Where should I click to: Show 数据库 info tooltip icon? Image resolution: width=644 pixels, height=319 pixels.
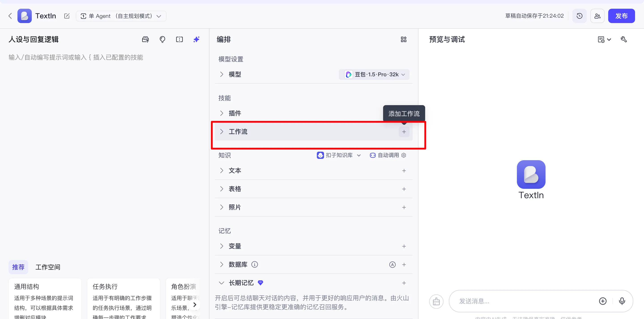coord(254,264)
